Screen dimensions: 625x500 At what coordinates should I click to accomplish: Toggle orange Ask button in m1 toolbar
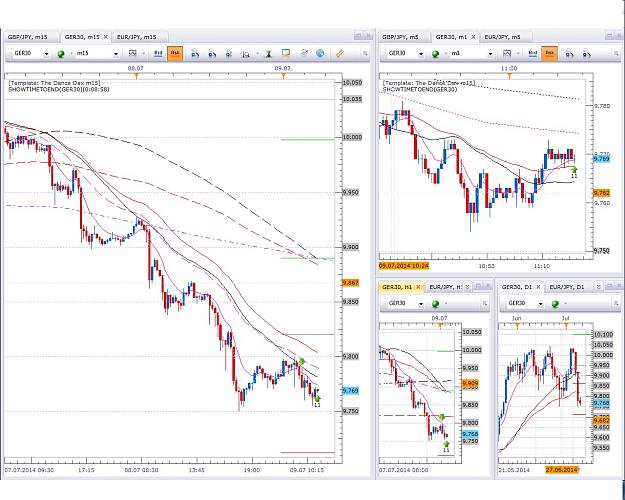pos(549,53)
